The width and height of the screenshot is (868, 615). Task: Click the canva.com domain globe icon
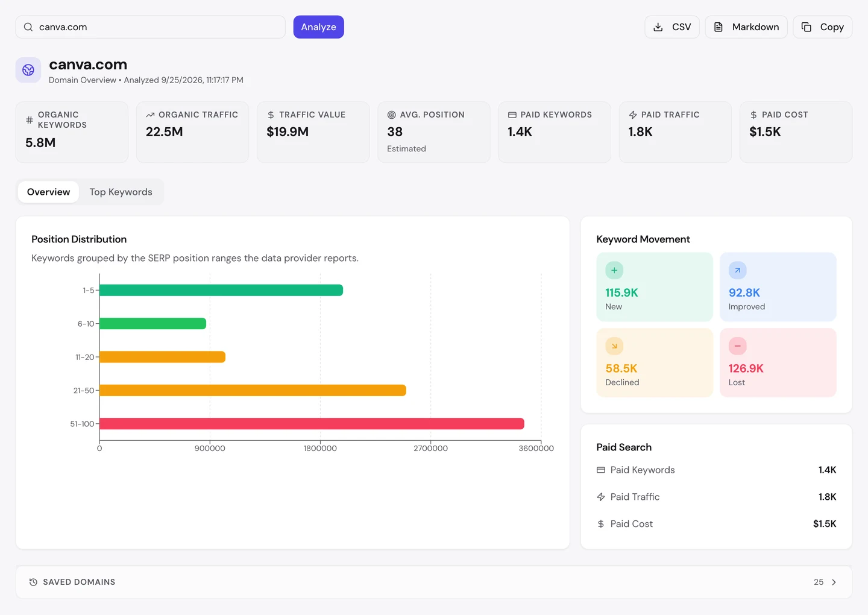(28, 70)
